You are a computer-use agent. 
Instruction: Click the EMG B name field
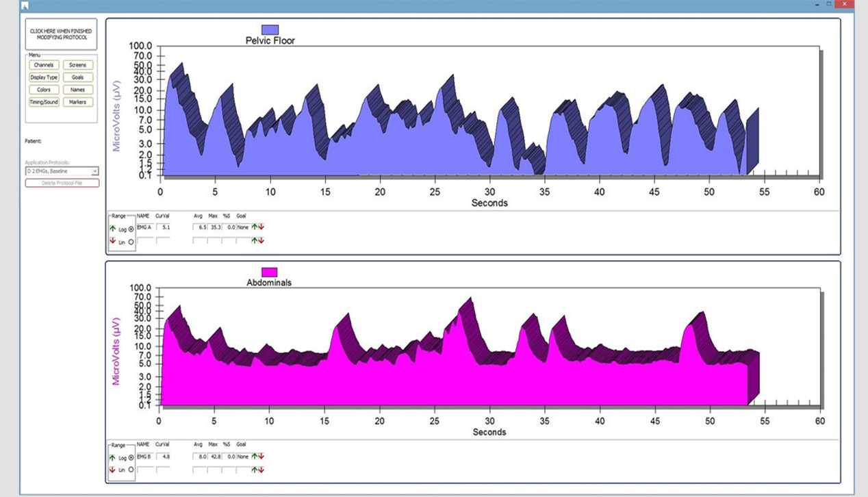click(x=144, y=455)
